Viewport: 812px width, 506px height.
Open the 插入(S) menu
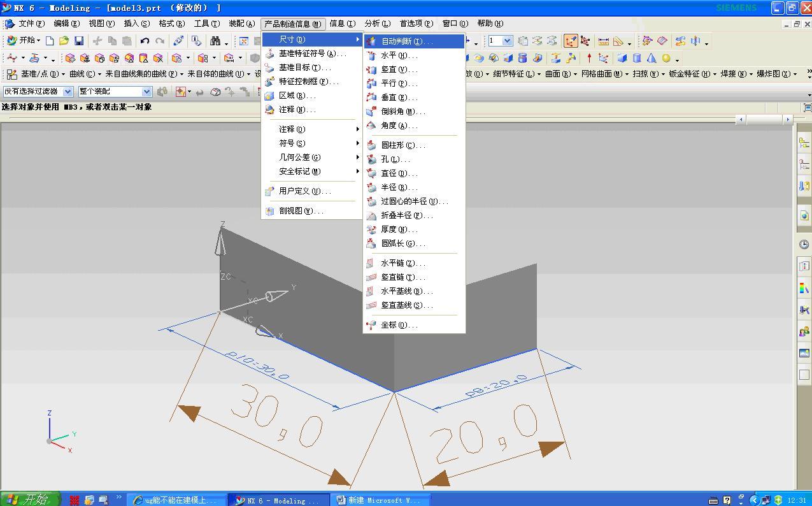136,24
